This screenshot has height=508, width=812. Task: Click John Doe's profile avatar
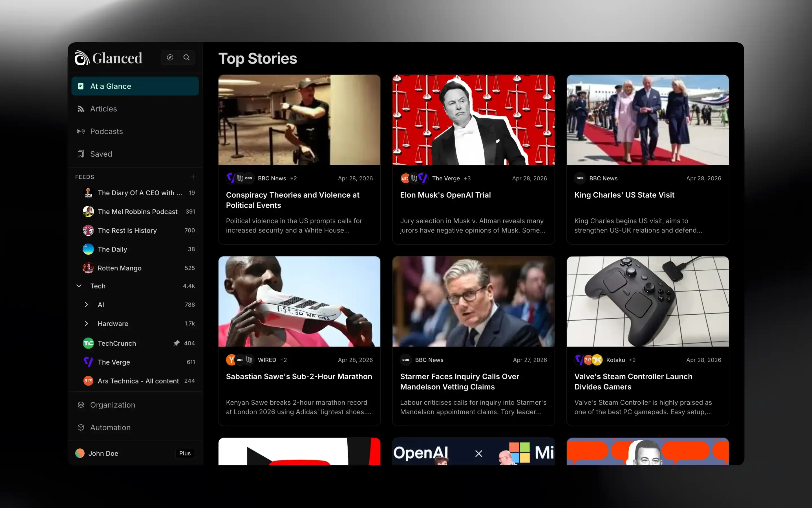click(x=80, y=453)
